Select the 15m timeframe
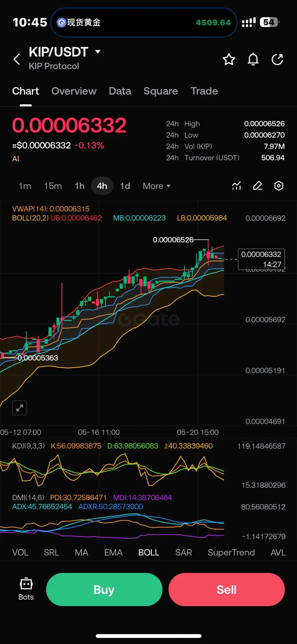This screenshot has width=297, height=644. 53,186
